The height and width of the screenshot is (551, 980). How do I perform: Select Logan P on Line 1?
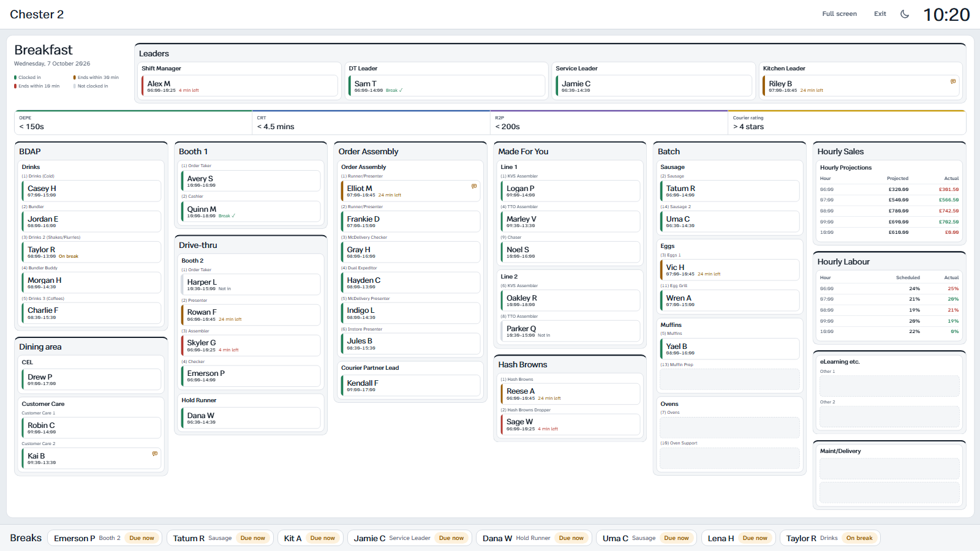[570, 191]
